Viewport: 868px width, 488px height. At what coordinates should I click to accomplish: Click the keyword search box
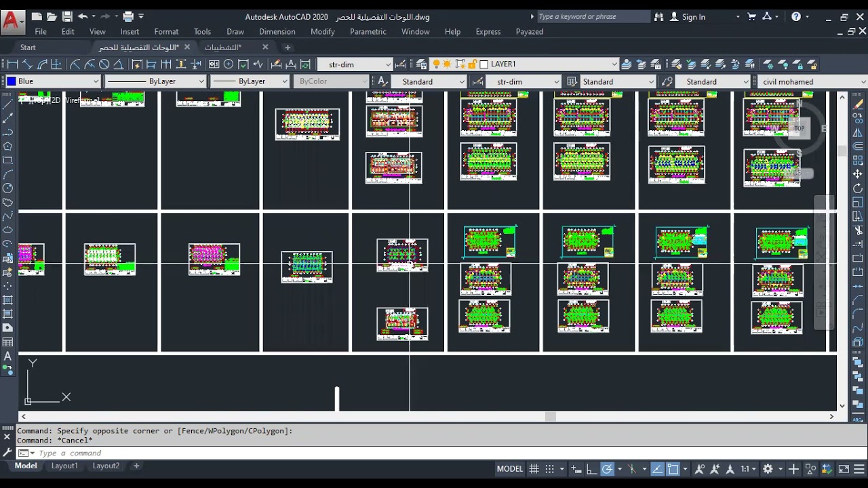[593, 17]
